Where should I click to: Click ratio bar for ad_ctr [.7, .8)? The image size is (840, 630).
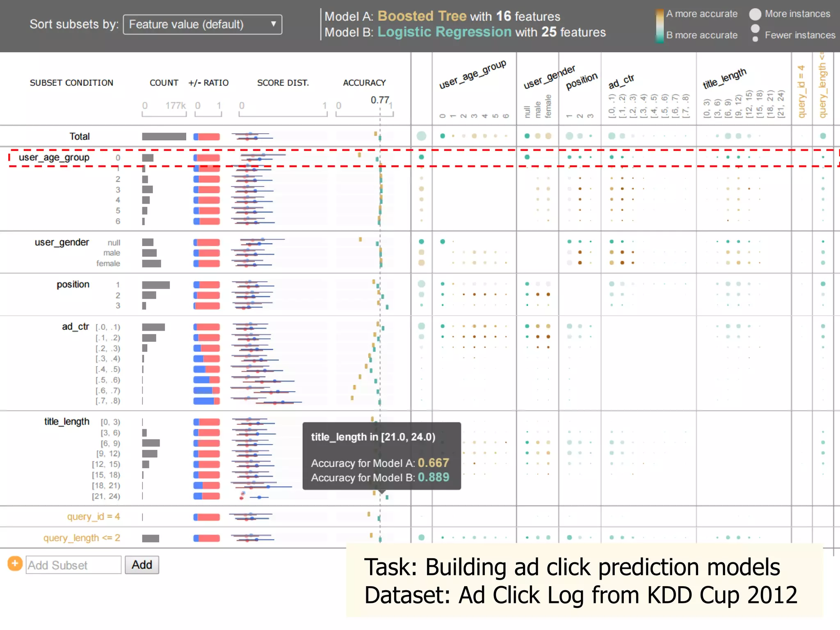coord(207,401)
